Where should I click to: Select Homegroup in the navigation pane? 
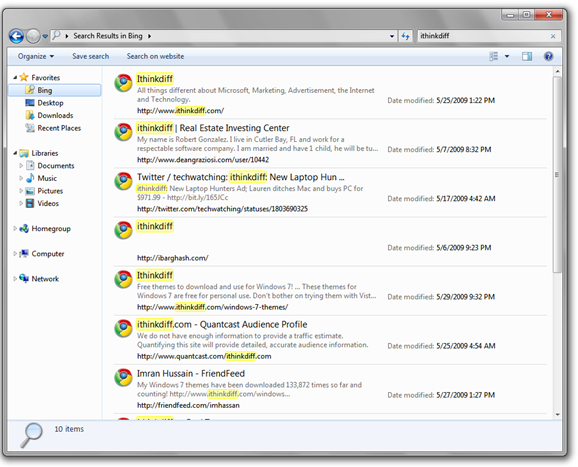coord(51,229)
